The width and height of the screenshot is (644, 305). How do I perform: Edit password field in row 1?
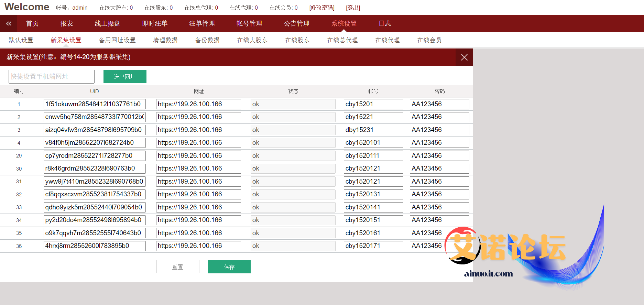pos(439,104)
